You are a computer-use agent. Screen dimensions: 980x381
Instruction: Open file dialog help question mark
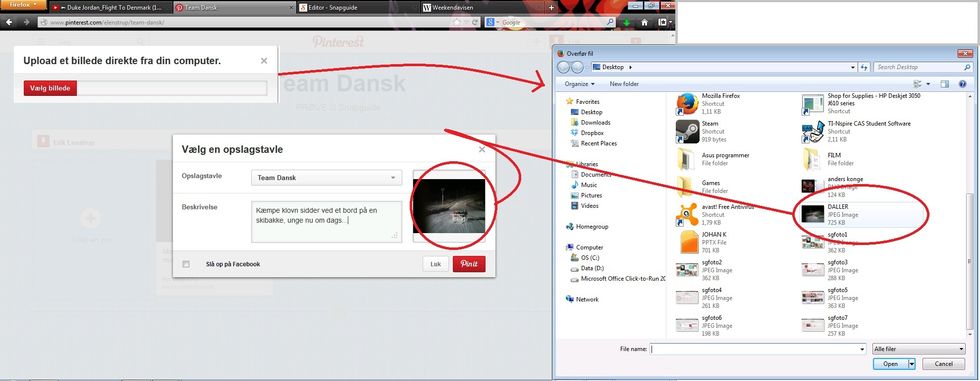(962, 84)
